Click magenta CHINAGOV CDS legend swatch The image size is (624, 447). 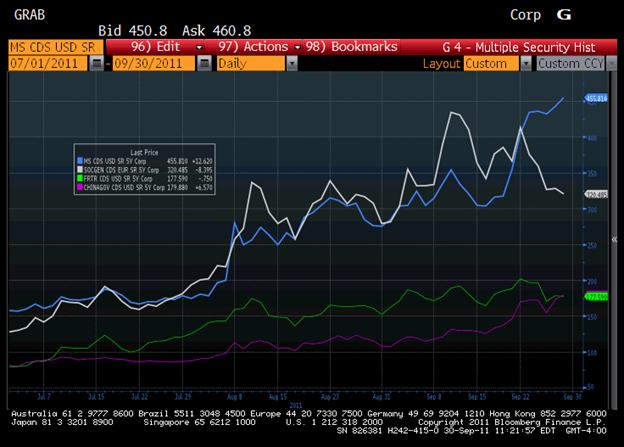point(79,184)
